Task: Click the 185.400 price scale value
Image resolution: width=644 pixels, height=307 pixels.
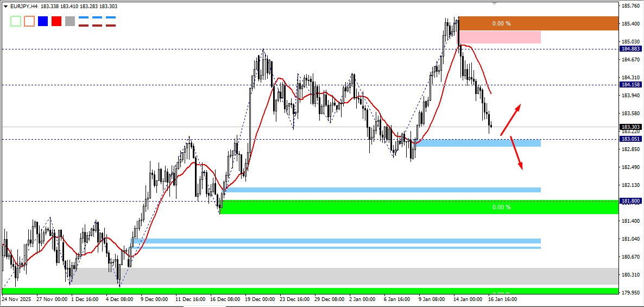Action: [x=631, y=24]
